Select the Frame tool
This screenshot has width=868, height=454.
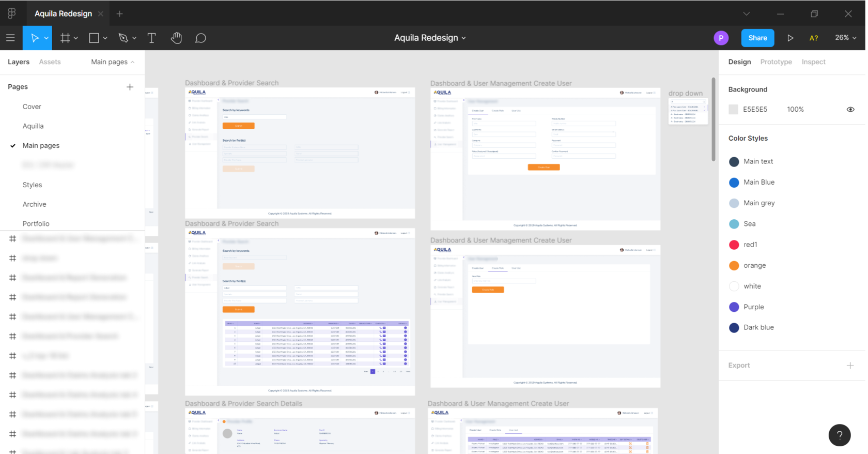tap(65, 38)
